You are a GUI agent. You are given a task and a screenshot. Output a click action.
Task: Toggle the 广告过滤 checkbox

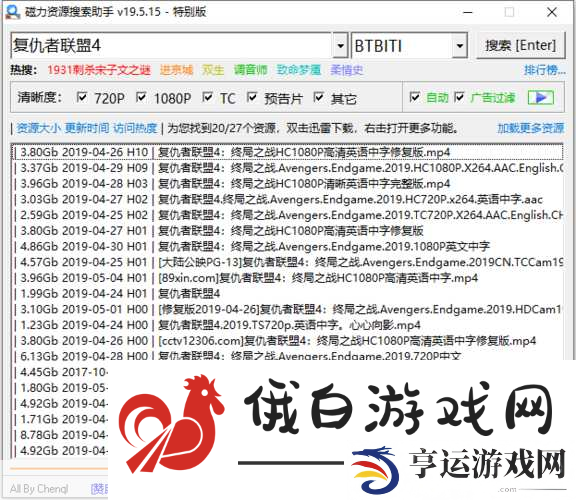click(x=459, y=97)
